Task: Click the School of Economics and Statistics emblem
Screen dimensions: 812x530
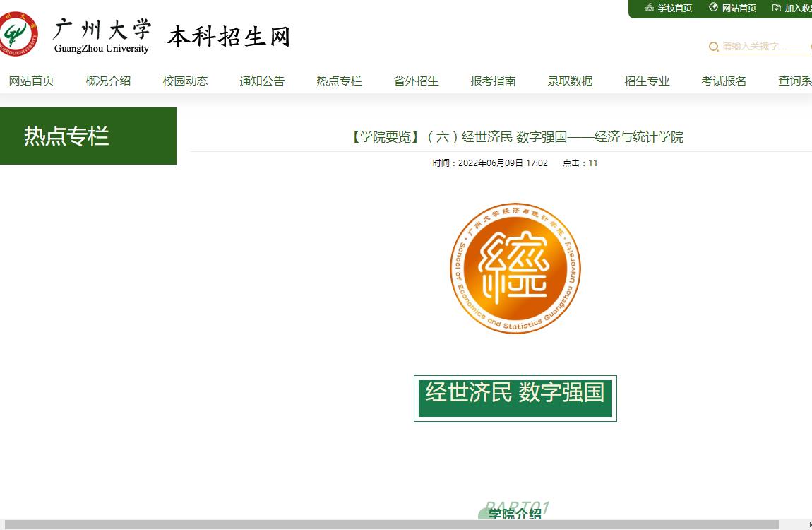Action: 515,268
